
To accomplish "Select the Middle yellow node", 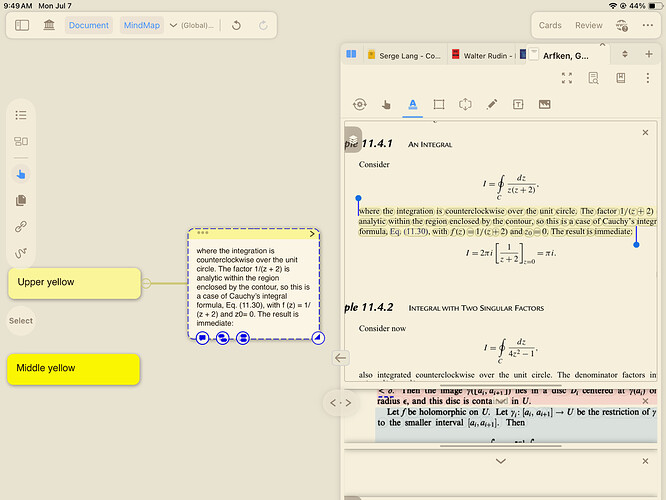I will [73, 369].
